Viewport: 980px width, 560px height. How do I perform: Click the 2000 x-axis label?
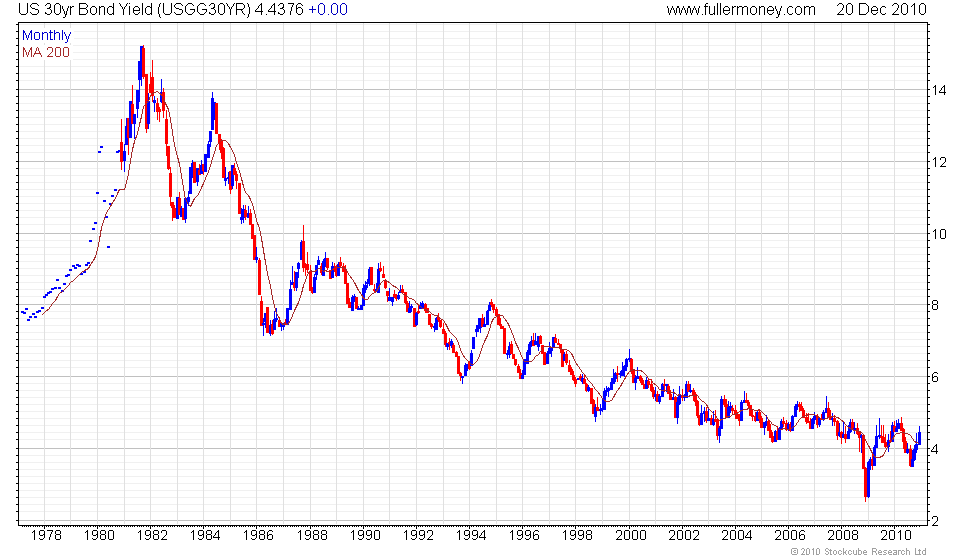click(x=631, y=535)
